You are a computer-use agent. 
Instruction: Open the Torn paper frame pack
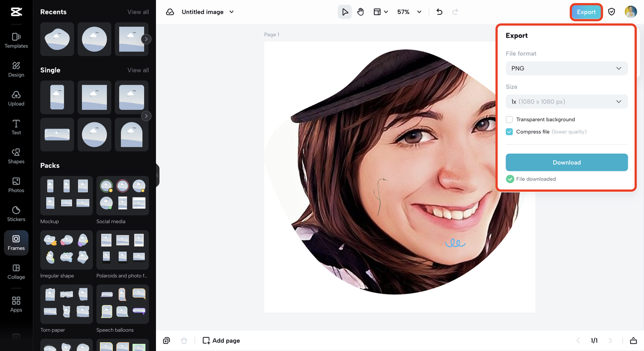click(x=66, y=305)
